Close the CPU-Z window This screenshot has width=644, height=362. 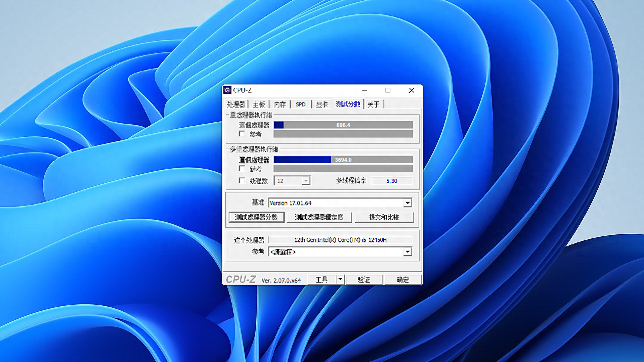(412, 90)
